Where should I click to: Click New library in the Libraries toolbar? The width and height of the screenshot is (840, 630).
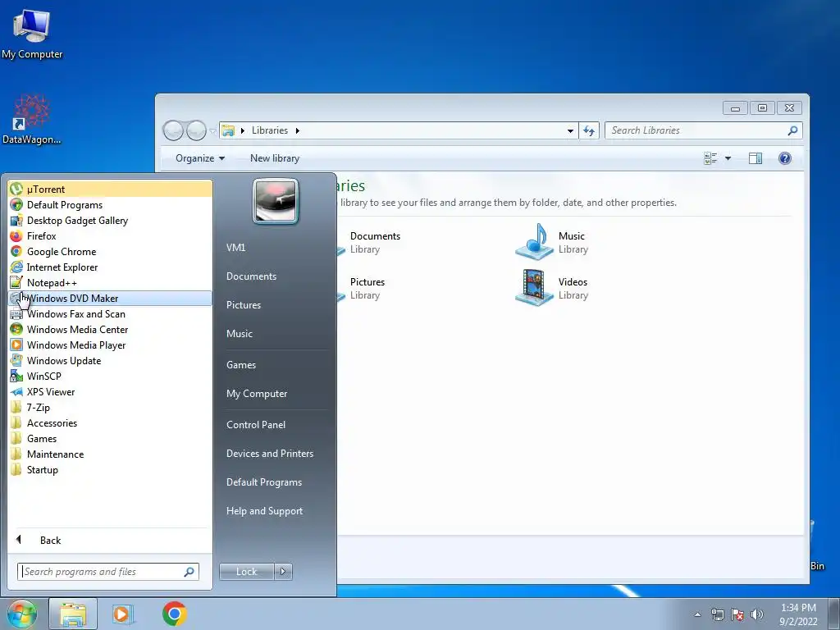(274, 158)
